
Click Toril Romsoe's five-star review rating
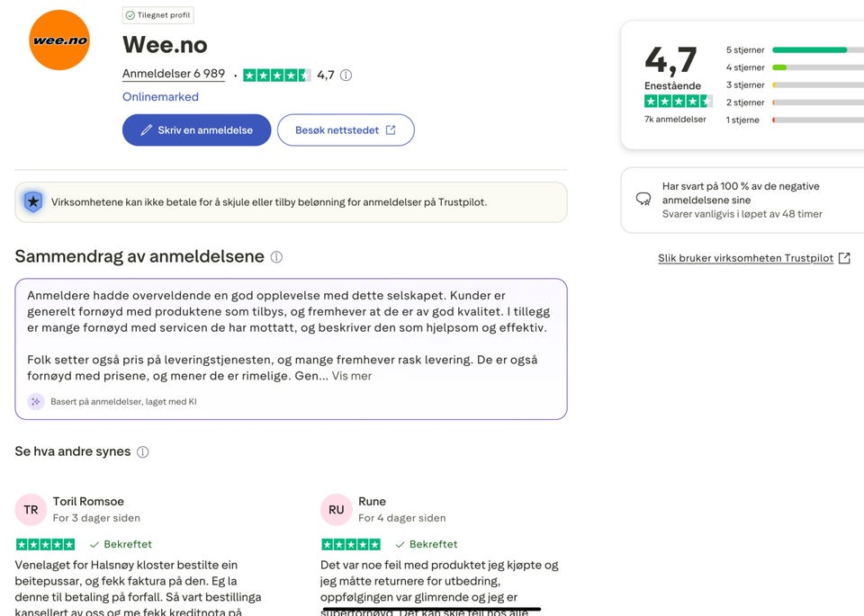(46, 545)
